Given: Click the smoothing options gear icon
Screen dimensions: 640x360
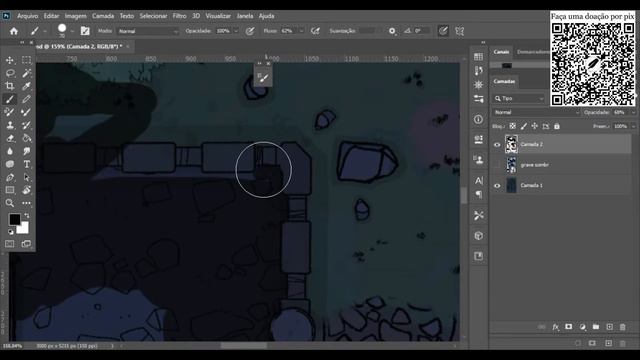Looking at the screenshot, I should coord(392,31).
